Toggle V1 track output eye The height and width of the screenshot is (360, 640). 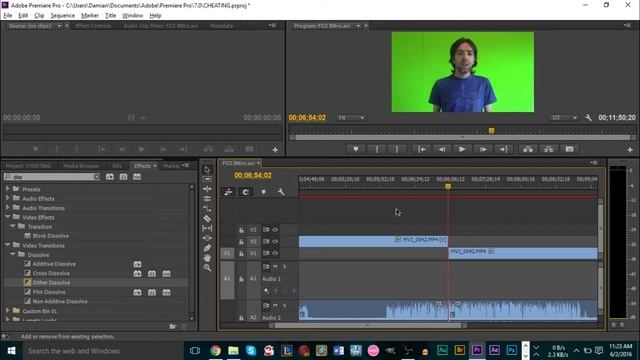[275, 253]
